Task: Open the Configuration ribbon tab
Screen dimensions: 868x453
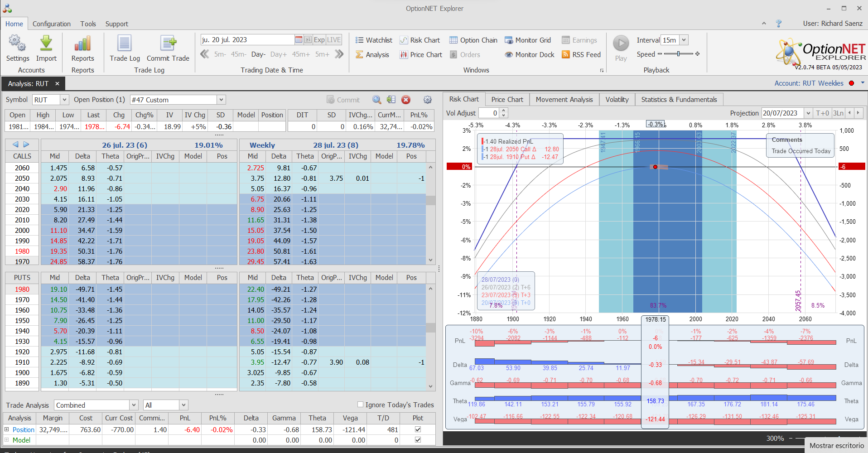Action: tap(52, 24)
